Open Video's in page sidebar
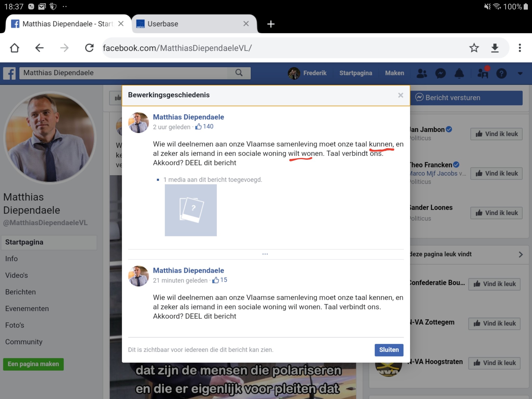The width and height of the screenshot is (532, 399). (16, 275)
